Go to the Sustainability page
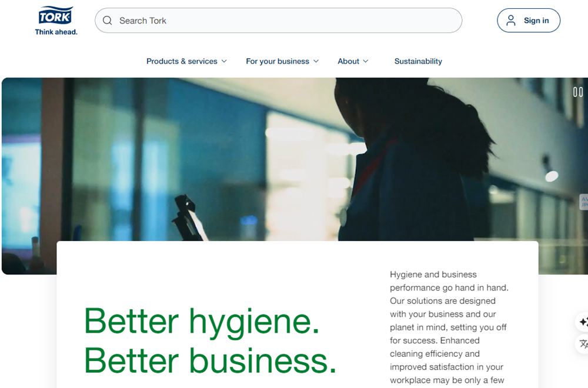 pos(418,61)
